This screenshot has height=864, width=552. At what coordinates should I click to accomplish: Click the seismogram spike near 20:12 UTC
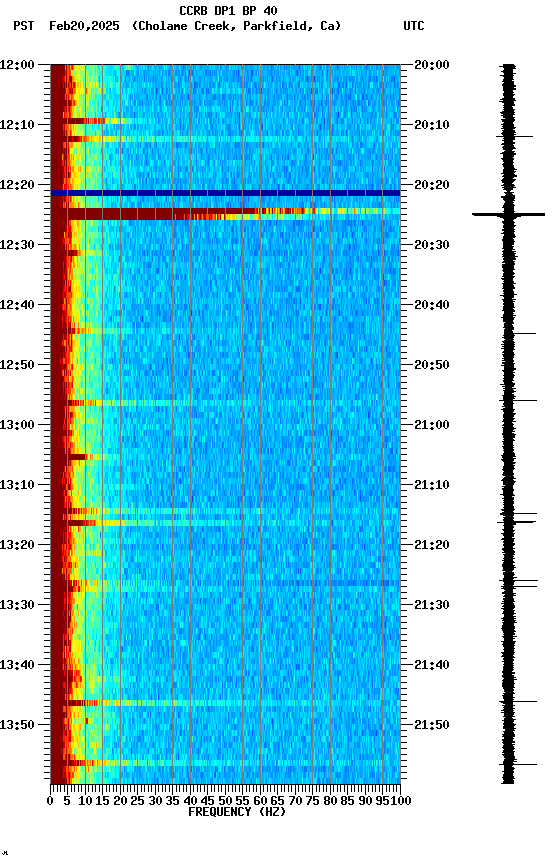[515, 137]
